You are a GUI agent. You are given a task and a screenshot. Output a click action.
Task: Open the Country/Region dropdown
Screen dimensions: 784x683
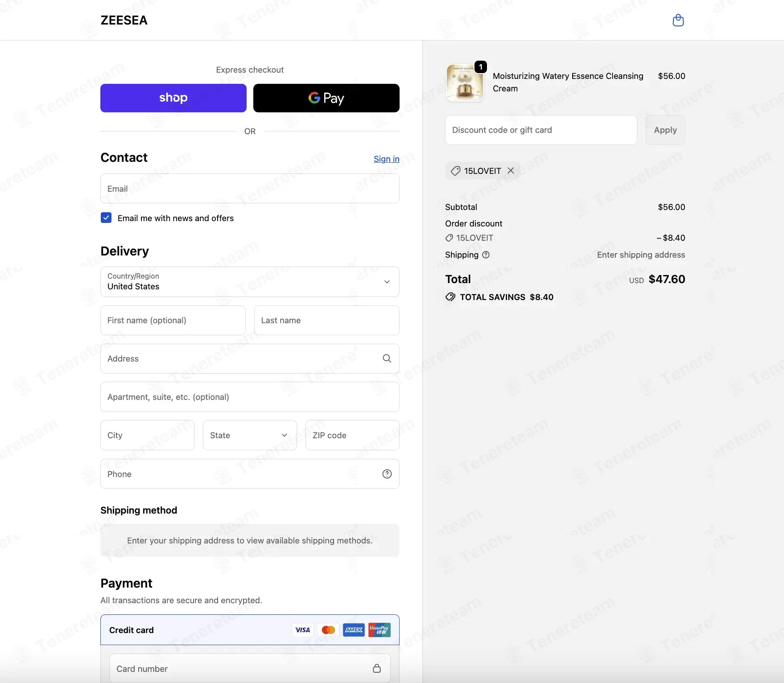pyautogui.click(x=250, y=282)
